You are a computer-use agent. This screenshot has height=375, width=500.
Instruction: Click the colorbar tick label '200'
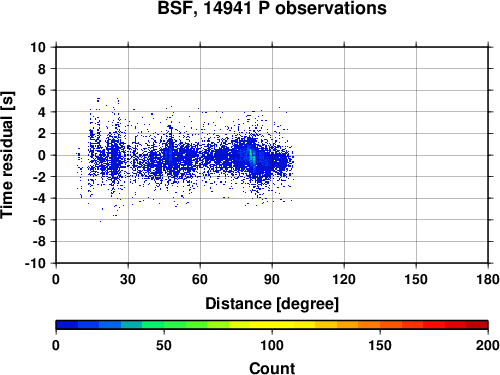click(488, 345)
